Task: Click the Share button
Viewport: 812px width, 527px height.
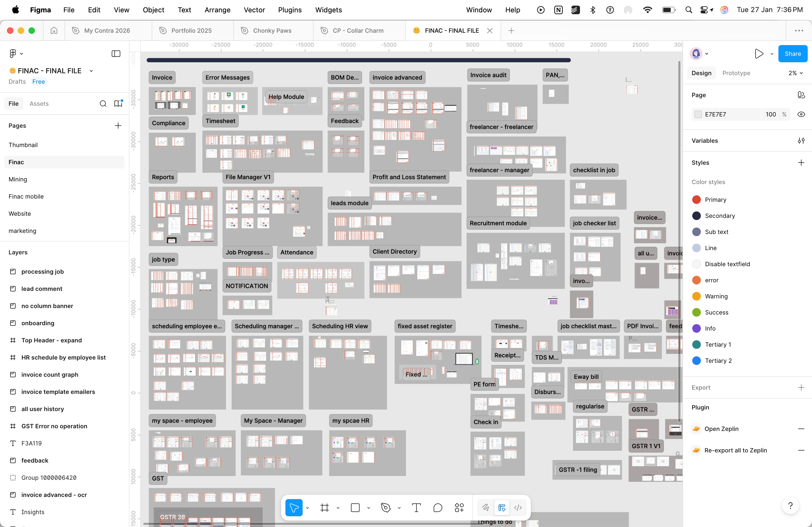Action: click(x=792, y=54)
